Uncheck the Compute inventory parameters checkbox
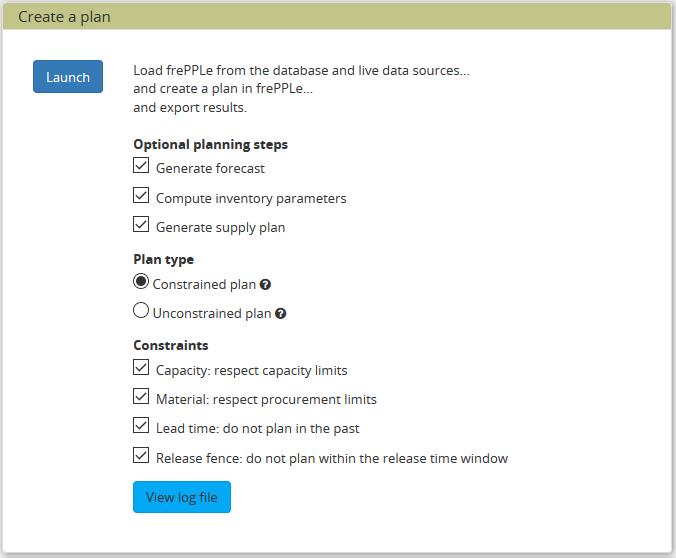This screenshot has width=676, height=558. click(x=141, y=196)
